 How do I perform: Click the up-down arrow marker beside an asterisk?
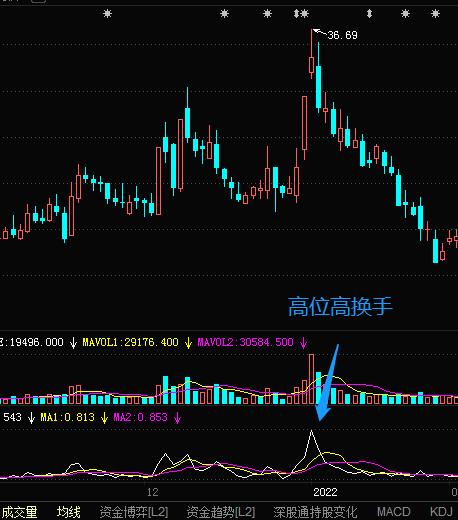[x=296, y=14]
